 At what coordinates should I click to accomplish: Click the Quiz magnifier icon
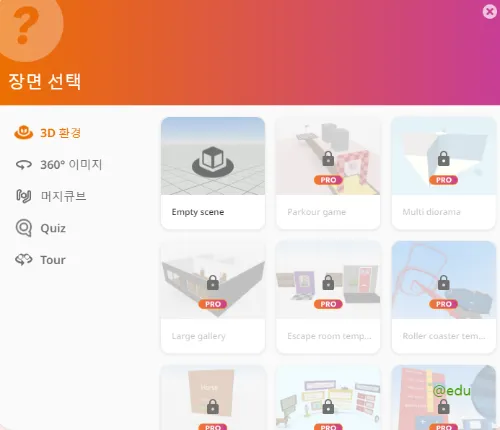(24, 228)
